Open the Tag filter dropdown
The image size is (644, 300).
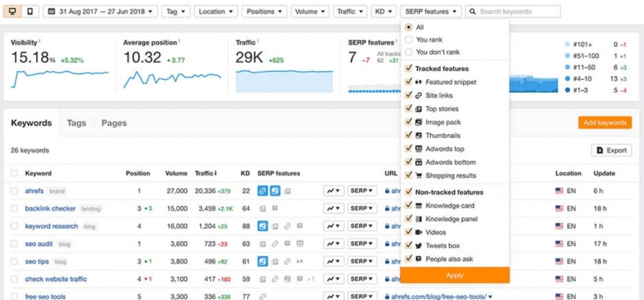[x=175, y=11]
